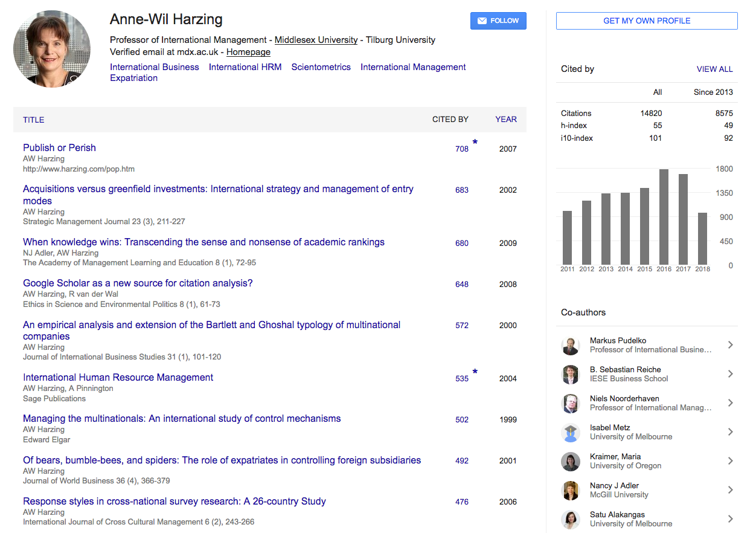The width and height of the screenshot is (756, 533).
Task: Open View All citations link
Action: click(x=714, y=69)
